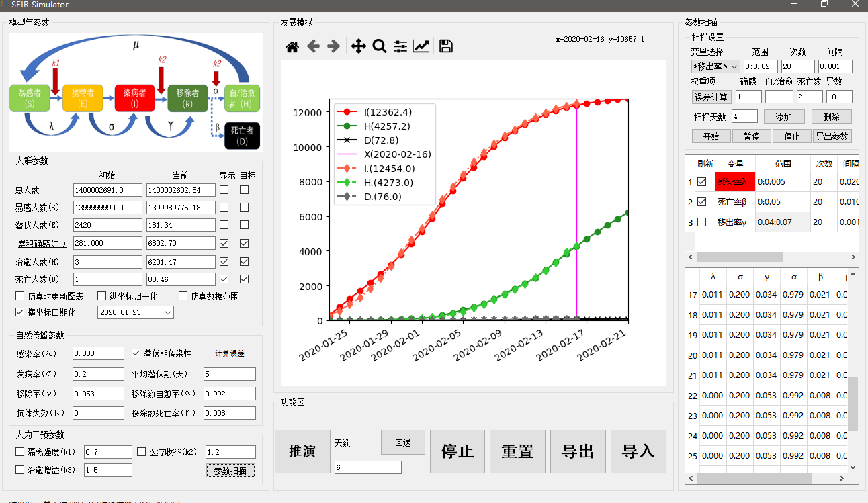Viewport: 868px width, 503px height.
Task: Toggle the 纵坐标归一化 checkbox
Action: 102,296
